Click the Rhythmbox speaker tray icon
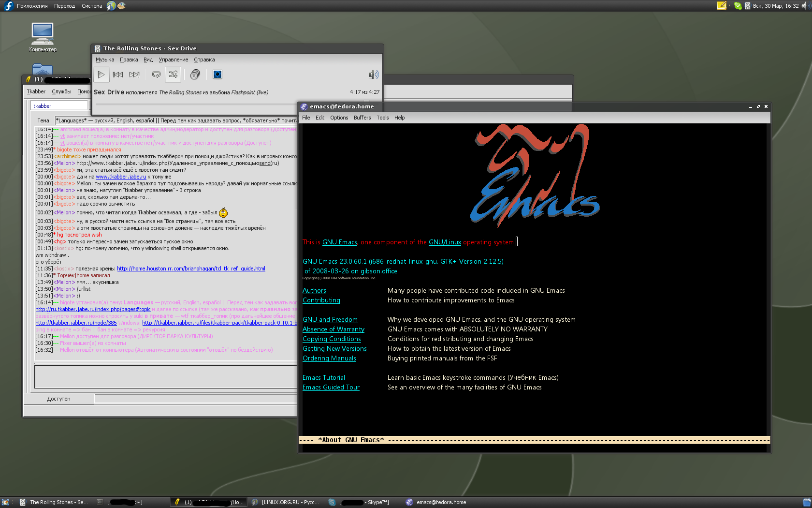 748,6
